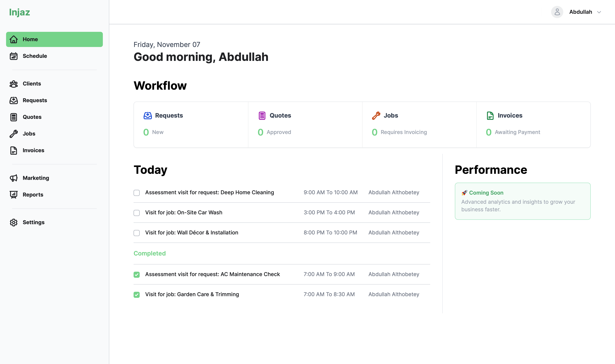Expand the user profile avatar menu
615x364 pixels.
[x=557, y=12]
